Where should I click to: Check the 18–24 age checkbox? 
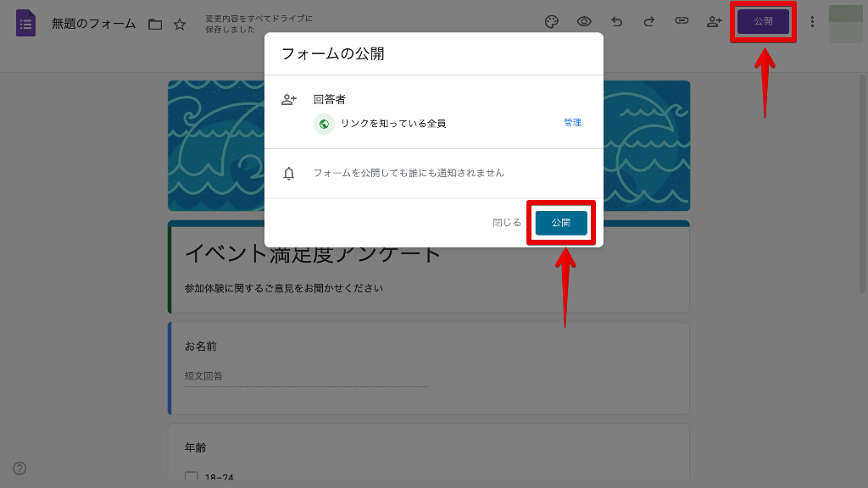(192, 478)
